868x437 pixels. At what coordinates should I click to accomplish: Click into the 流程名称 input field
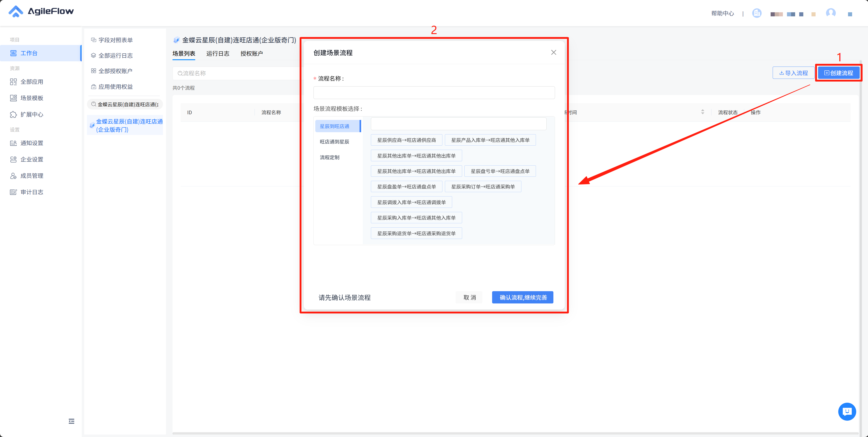[x=434, y=93]
